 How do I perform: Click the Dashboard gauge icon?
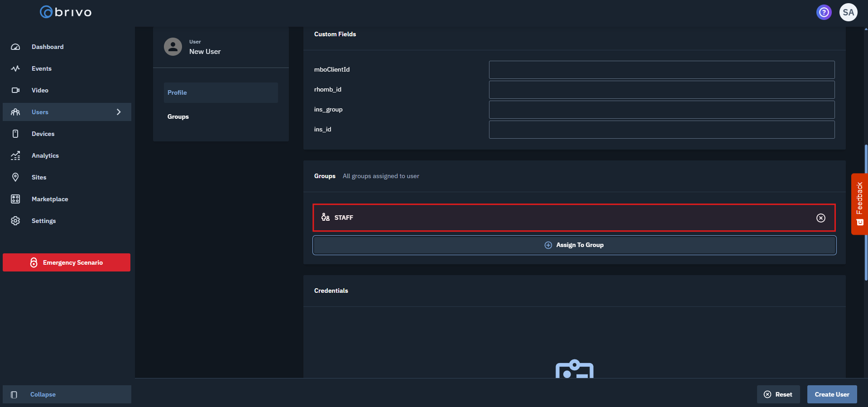[x=15, y=47]
